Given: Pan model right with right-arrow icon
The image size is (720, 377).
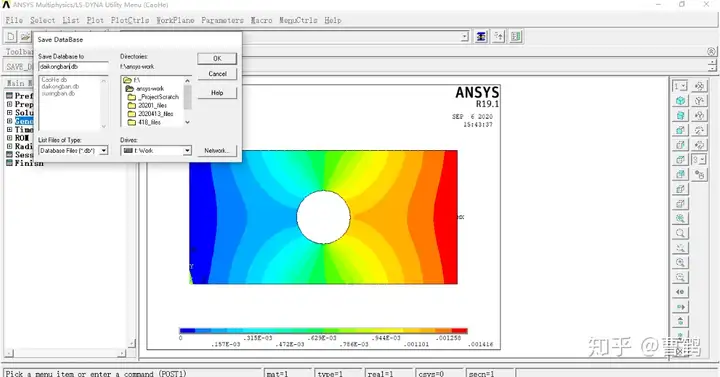Looking at the screenshot, I should point(681,306).
